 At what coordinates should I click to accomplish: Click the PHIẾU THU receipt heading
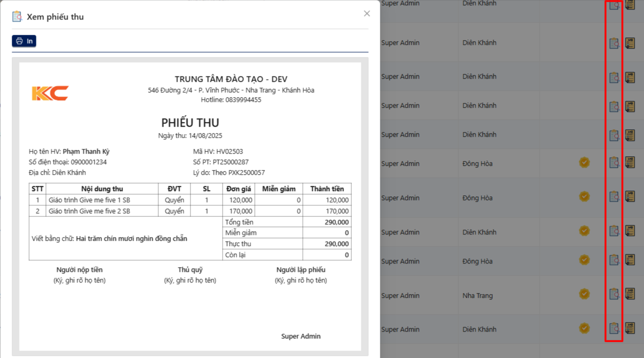(190, 123)
